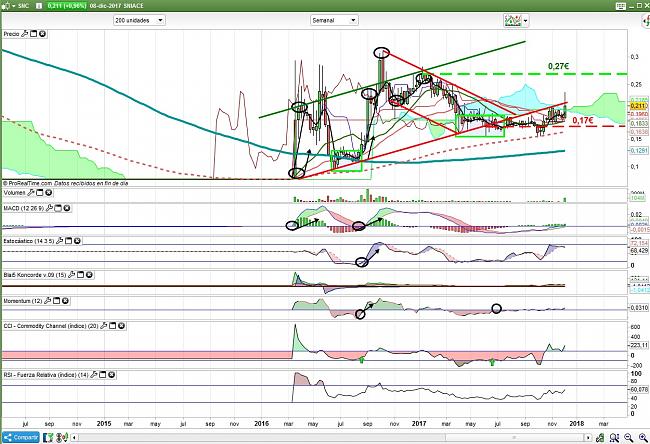Maximize the CCI panel
The width and height of the screenshot is (650, 444).
tap(112, 326)
